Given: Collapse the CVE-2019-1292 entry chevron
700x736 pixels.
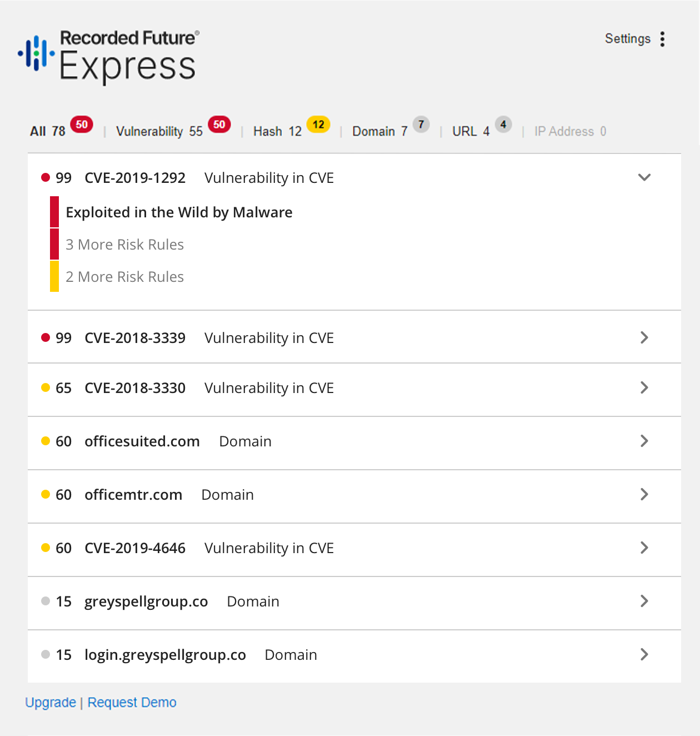Looking at the screenshot, I should coord(644,177).
